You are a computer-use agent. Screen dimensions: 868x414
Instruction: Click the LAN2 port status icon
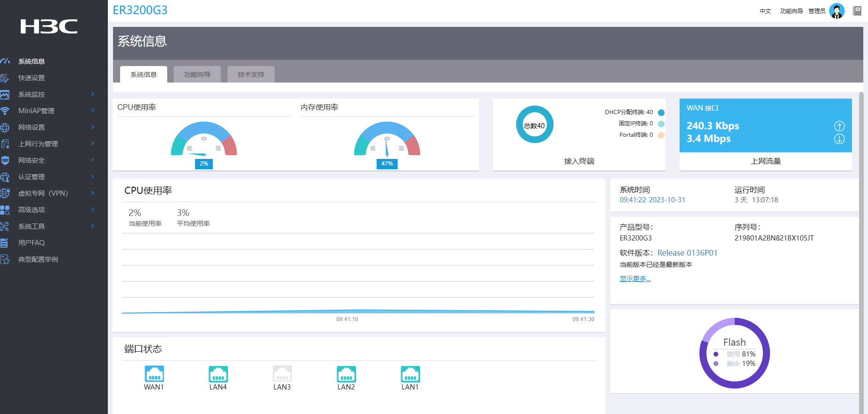click(346, 374)
